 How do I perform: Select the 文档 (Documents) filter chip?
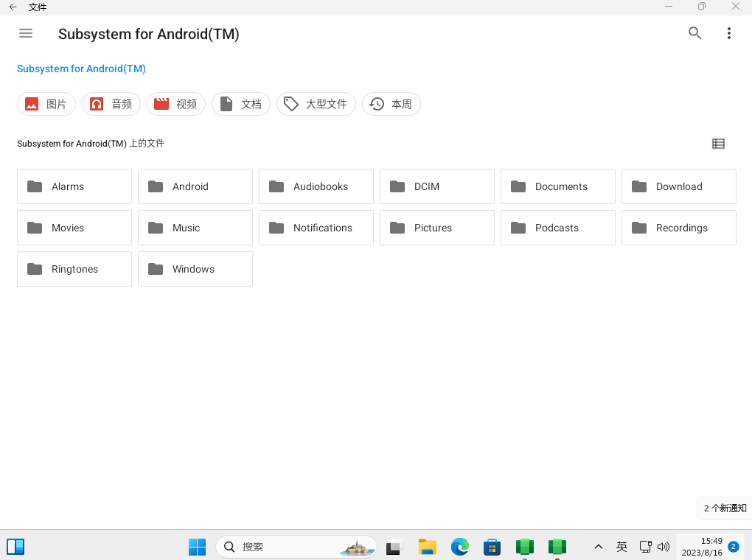[241, 104]
